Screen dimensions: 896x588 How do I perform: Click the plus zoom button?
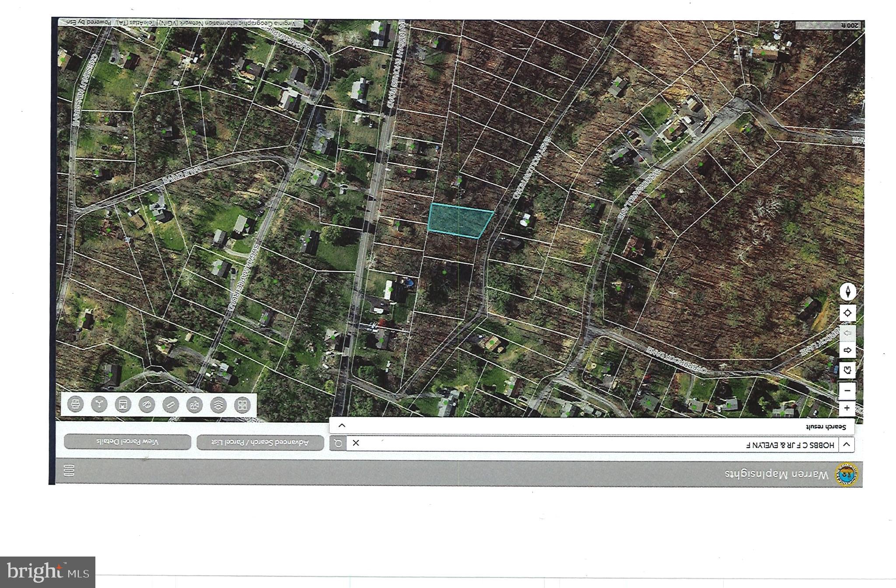[x=847, y=408]
